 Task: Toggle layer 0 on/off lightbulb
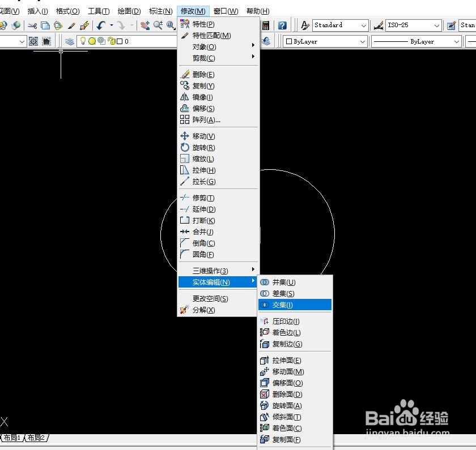click(x=83, y=41)
